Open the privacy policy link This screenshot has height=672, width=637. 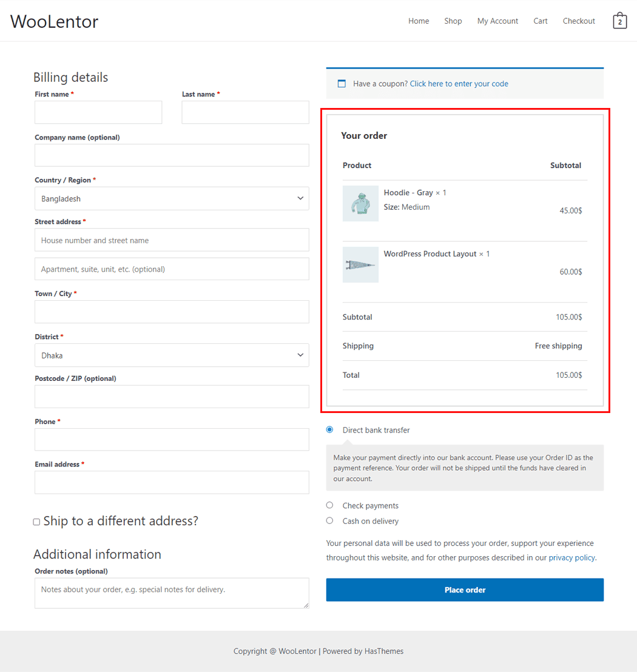[571, 557]
